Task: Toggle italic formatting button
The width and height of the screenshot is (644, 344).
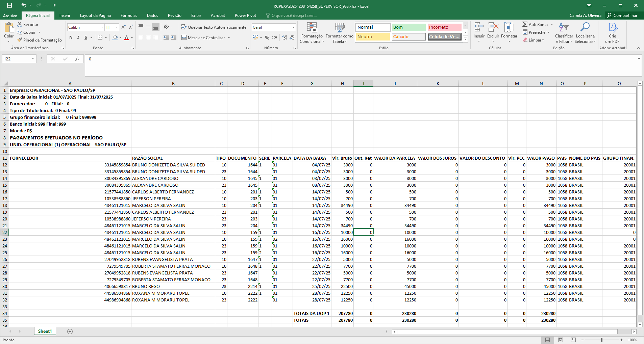Action: (x=78, y=37)
